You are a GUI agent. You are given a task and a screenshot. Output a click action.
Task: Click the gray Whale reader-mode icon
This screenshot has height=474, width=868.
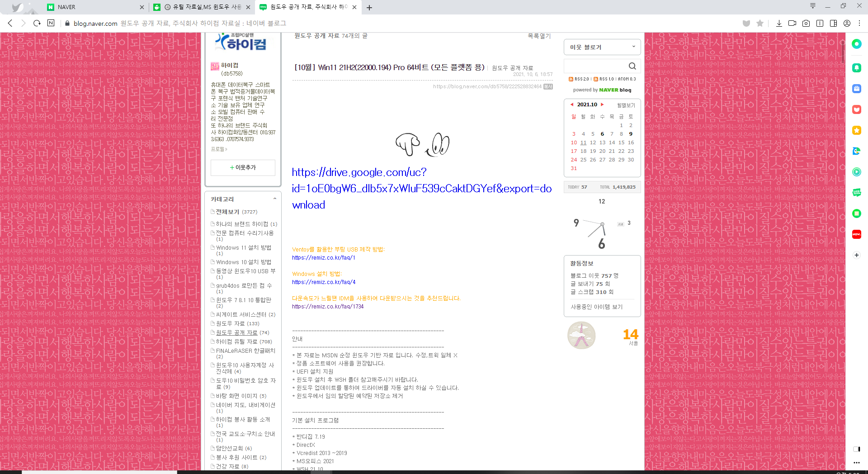click(x=746, y=23)
